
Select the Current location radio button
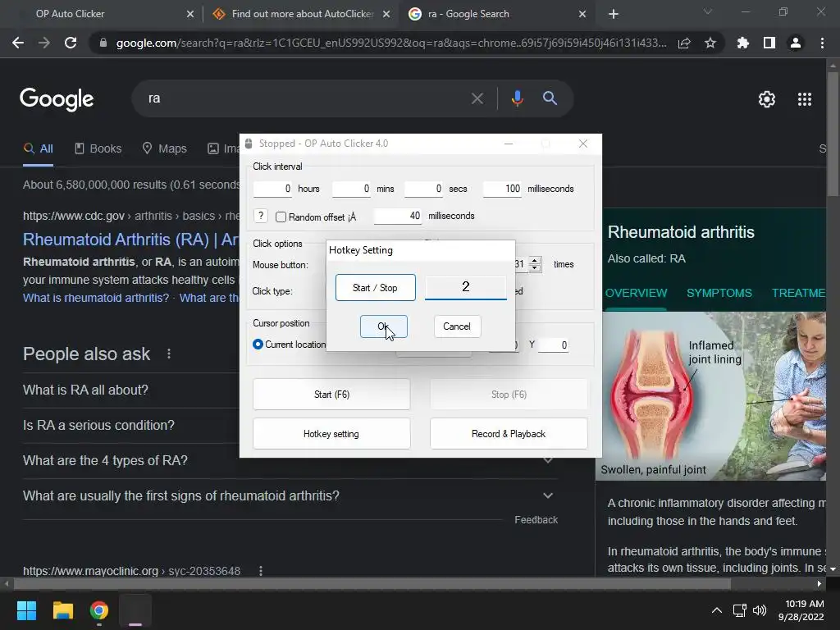258,344
